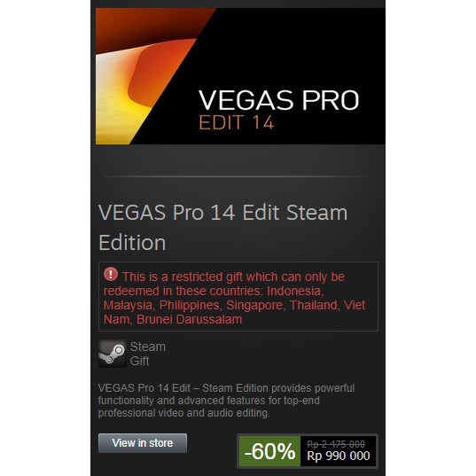Click the VEGAS PRO white logo text

click(x=278, y=100)
